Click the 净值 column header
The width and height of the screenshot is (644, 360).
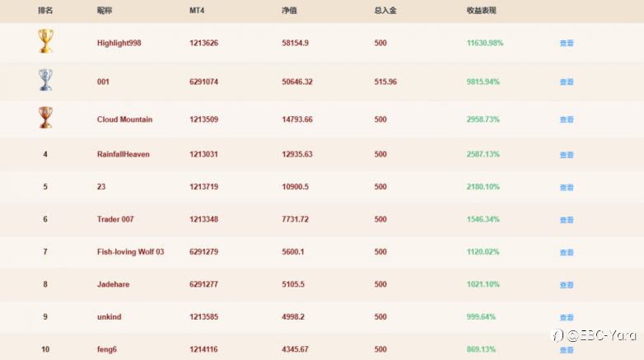[289, 11]
